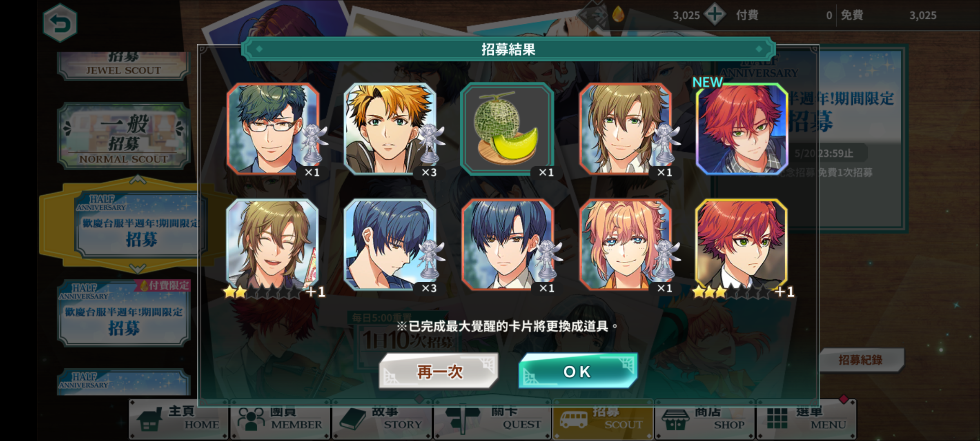Open the 招募紀錄 scout history
Screen dimensions: 980x441
click(x=861, y=360)
